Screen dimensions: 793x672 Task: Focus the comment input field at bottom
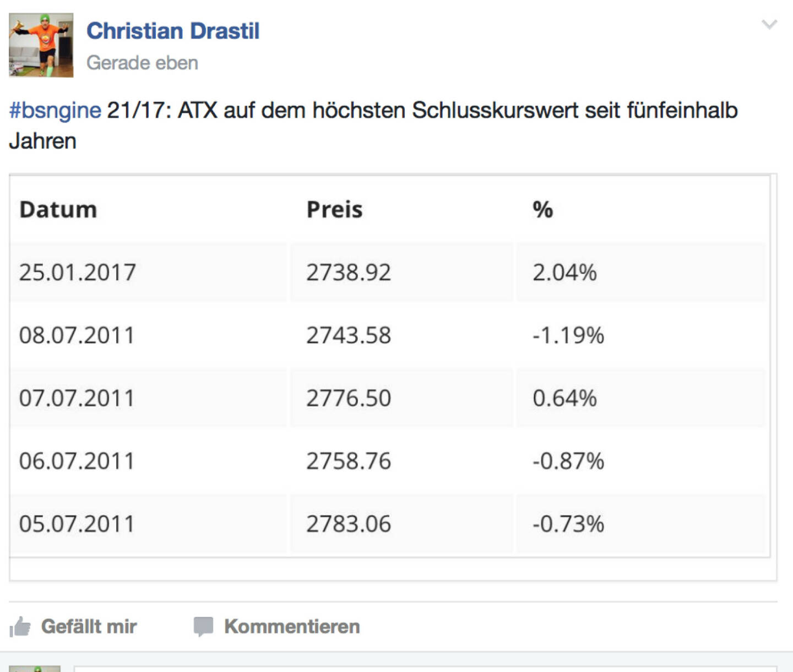[430, 668]
